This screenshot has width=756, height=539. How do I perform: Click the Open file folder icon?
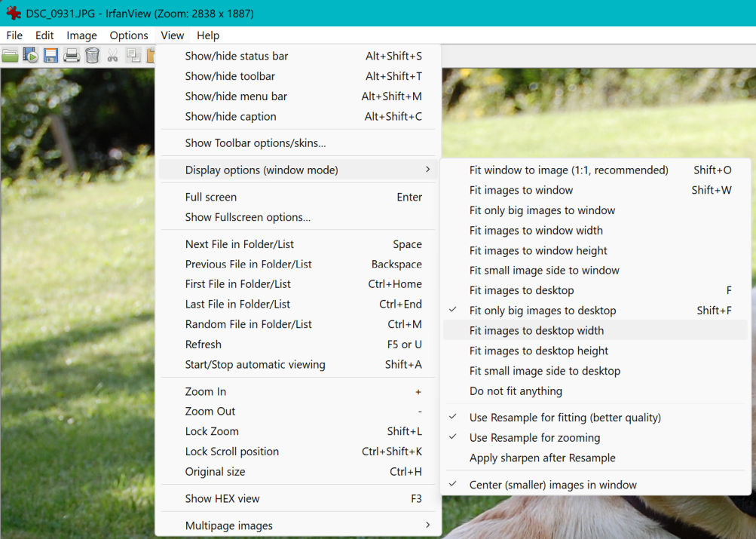pyautogui.click(x=10, y=55)
